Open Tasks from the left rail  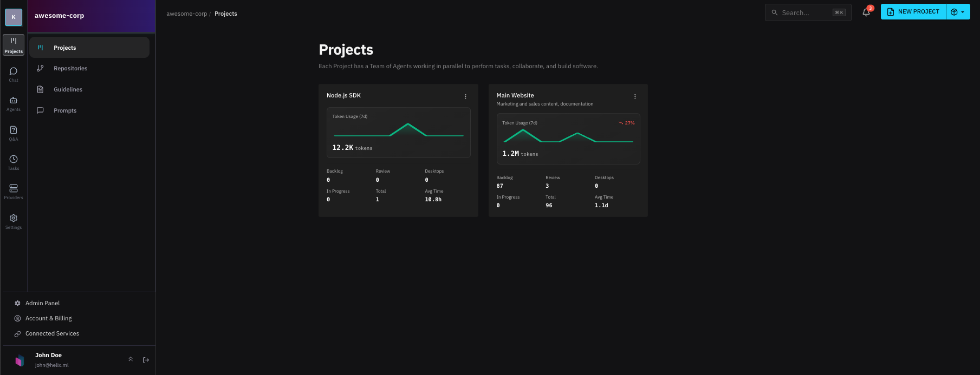tap(14, 162)
